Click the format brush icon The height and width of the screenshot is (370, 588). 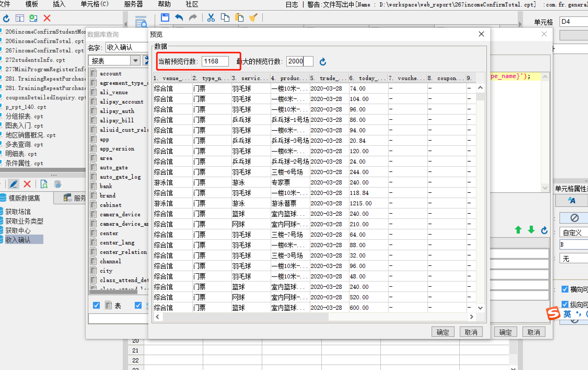pos(253,18)
